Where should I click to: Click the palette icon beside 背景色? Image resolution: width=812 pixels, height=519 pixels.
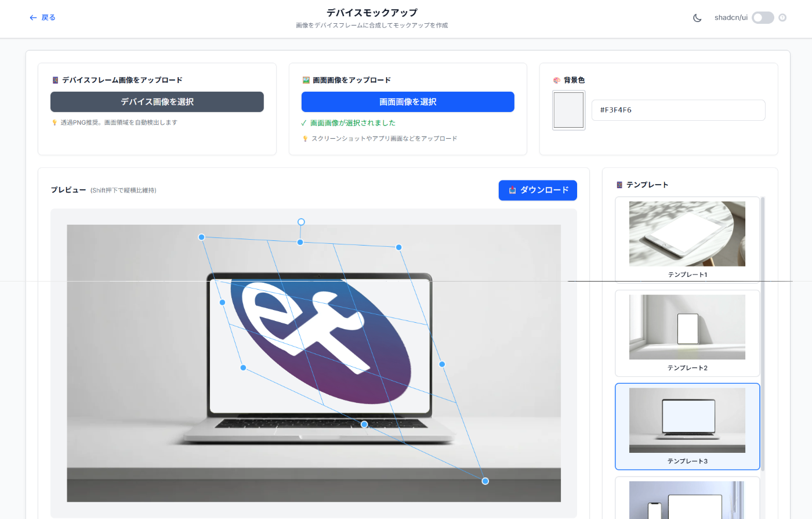(x=557, y=80)
